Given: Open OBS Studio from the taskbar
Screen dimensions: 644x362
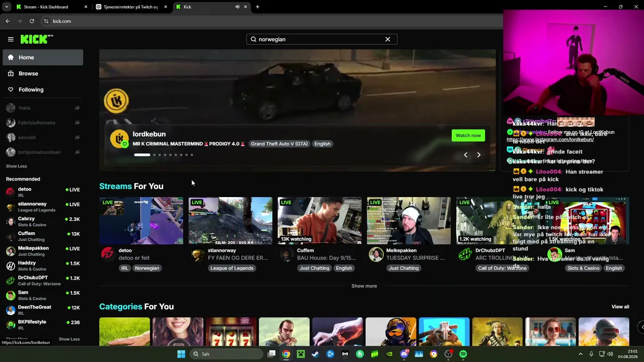Looking at the screenshot, I should 448,354.
